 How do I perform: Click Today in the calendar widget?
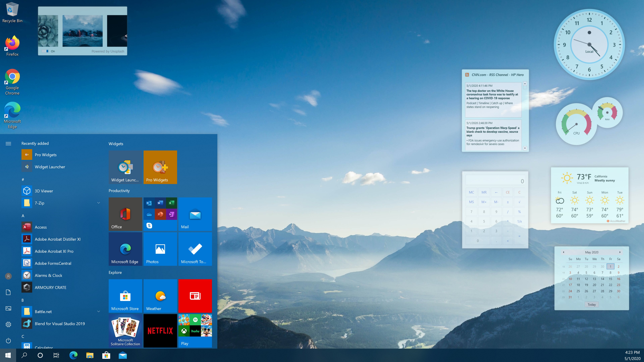pyautogui.click(x=592, y=304)
